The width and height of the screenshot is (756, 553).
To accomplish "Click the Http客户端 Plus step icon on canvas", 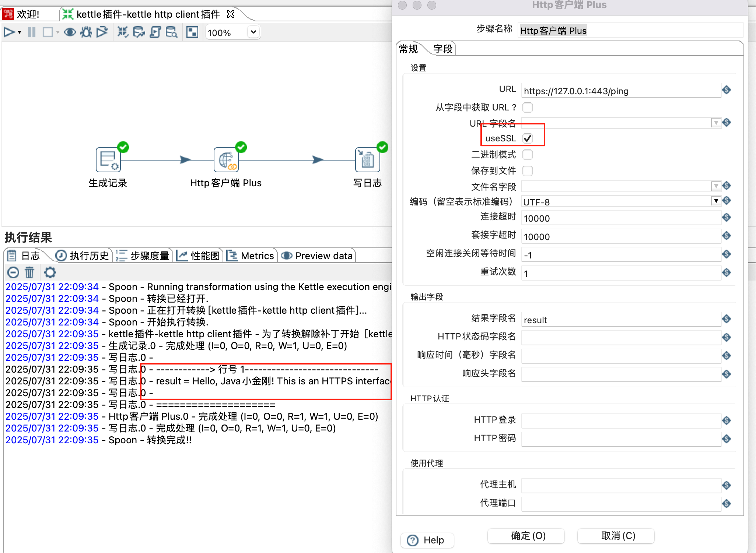I will (226, 160).
